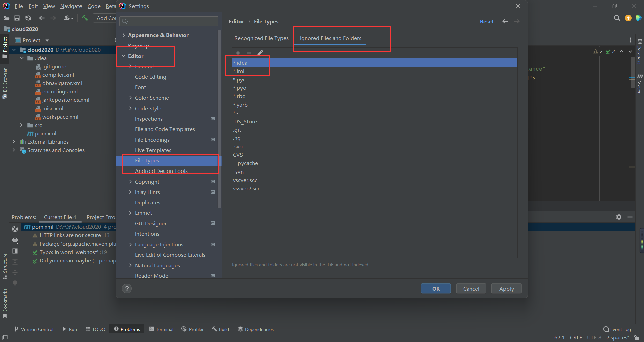
Task: Hide the Problems tool window
Action: (x=630, y=217)
